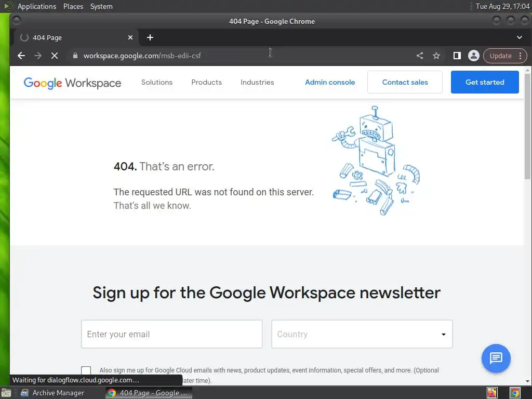This screenshot has height=399, width=532.
Task: Switch to Archive Manager in the taskbar
Action: click(52, 393)
